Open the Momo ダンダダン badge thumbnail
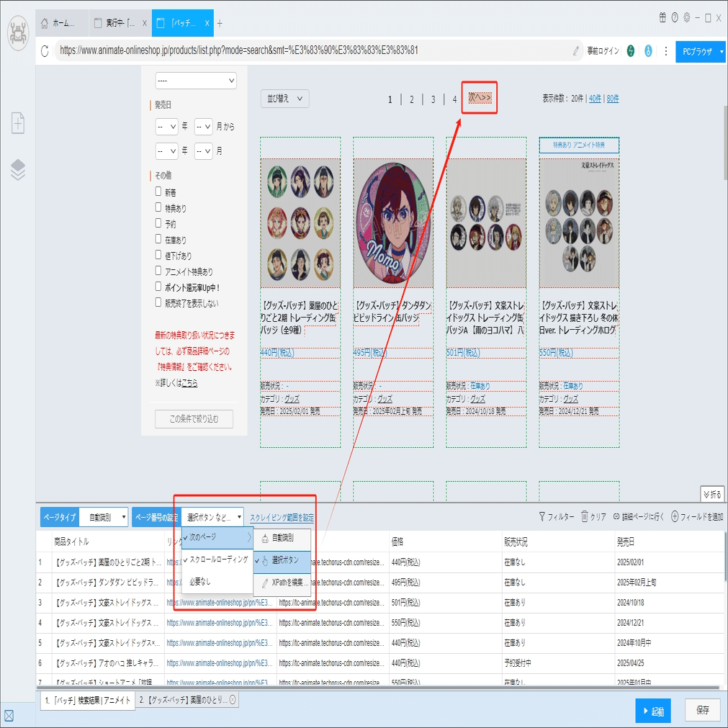 coord(393,223)
